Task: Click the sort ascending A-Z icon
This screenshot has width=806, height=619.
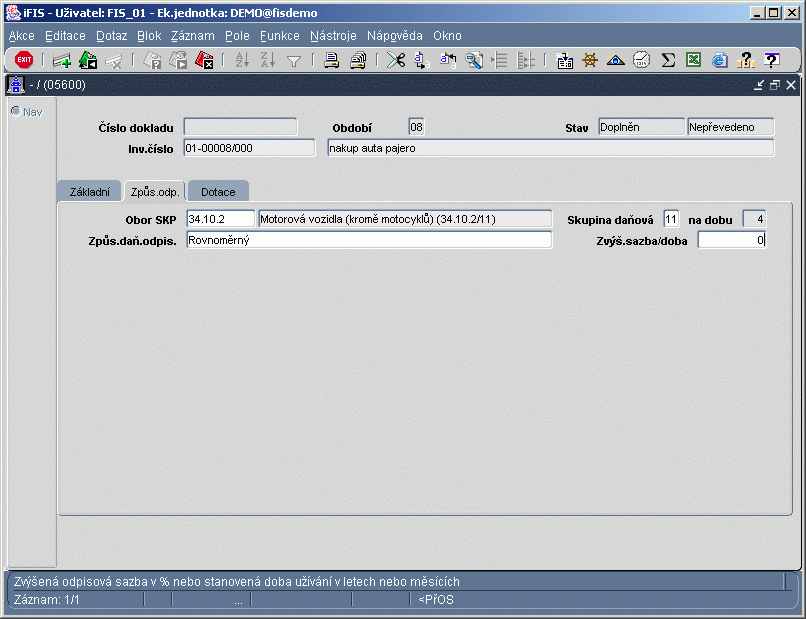Action: coord(242,61)
